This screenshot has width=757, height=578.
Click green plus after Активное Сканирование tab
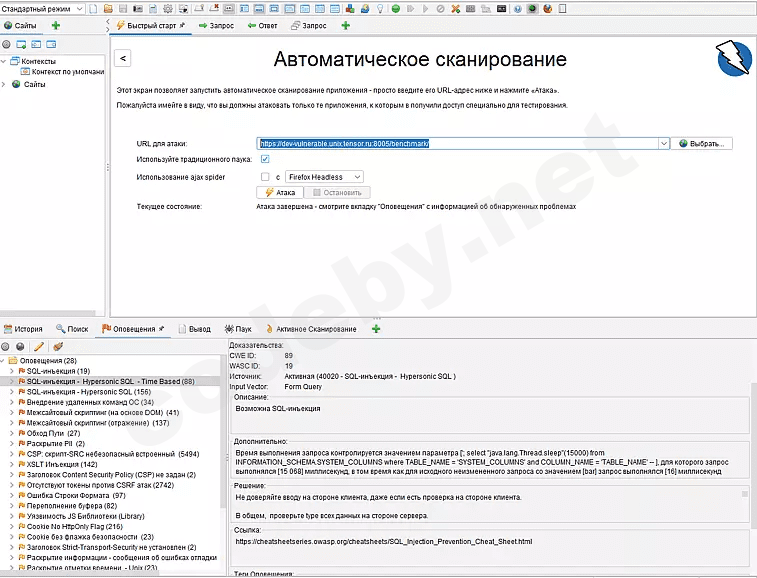(376, 328)
